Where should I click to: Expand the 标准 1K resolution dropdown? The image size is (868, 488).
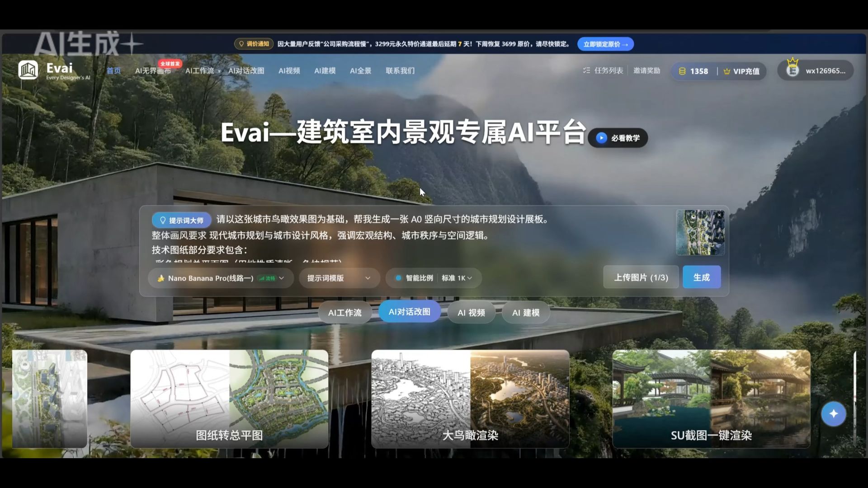click(457, 278)
